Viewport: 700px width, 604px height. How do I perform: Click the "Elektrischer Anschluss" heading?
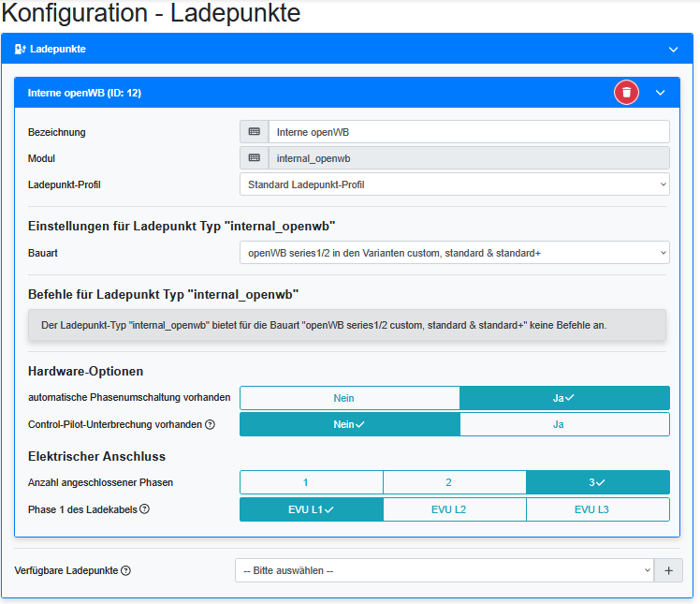coord(97,456)
